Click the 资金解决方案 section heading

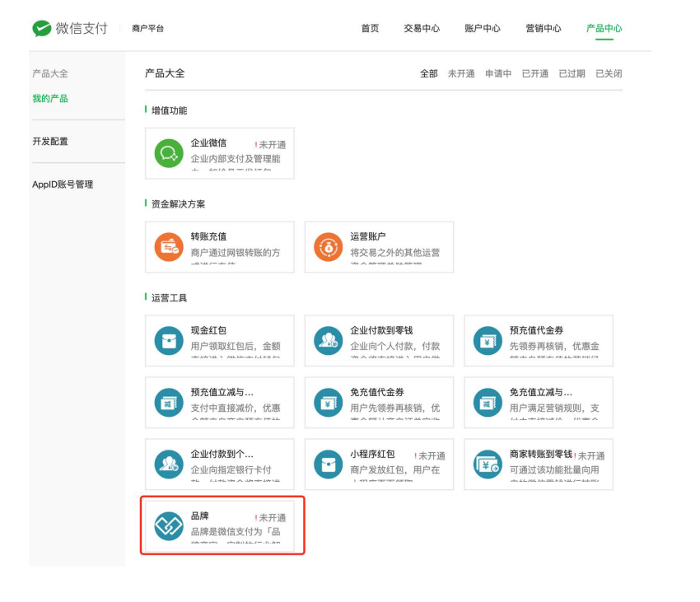pos(178,204)
